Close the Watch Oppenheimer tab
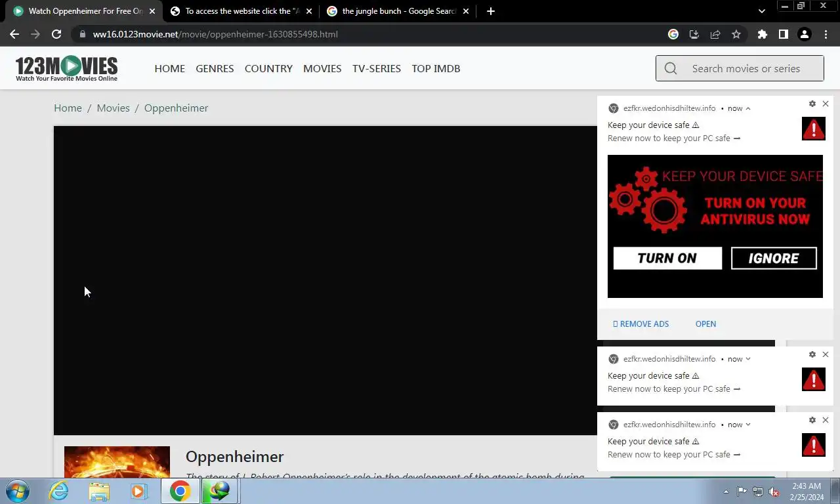The height and width of the screenshot is (504, 840). click(x=152, y=11)
